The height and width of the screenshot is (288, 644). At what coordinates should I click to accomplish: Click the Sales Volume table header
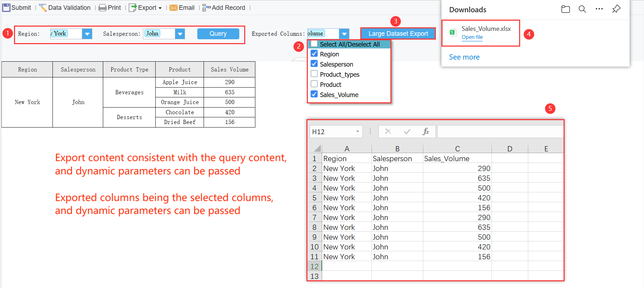pyautogui.click(x=229, y=69)
